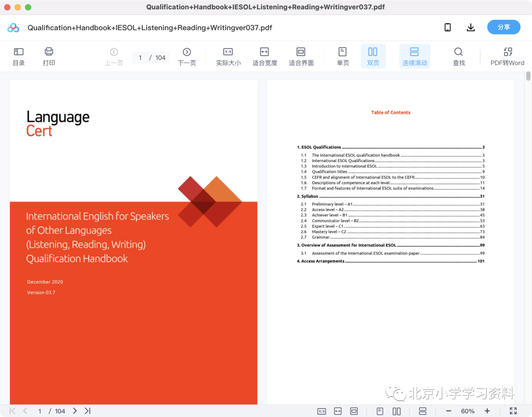The image size is (532, 417).
Task: Open TOC entry 2. Syllabus
Action: 391,196
